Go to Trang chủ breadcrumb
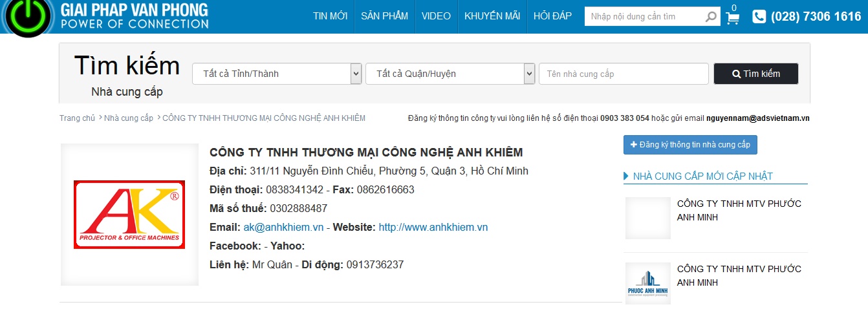Viewport: 868px width, 309px height. (x=77, y=118)
